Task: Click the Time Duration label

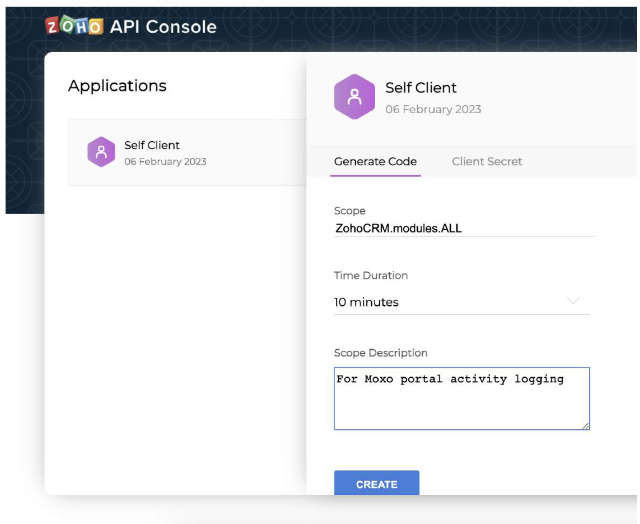Action: [371, 275]
